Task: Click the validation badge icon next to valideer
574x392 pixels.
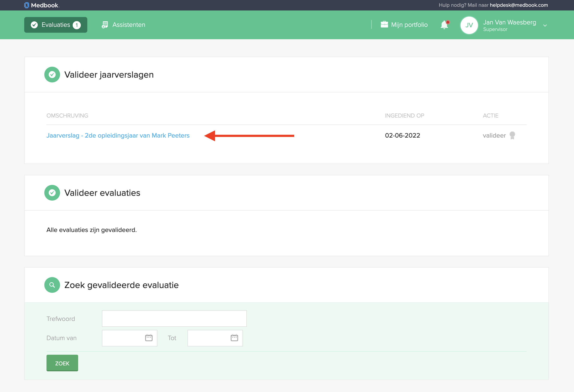Action: (x=512, y=135)
